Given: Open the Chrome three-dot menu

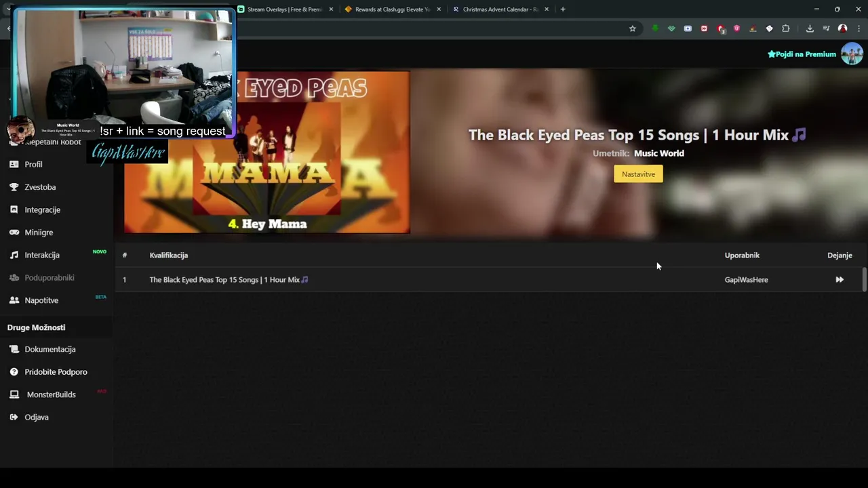Looking at the screenshot, I should pyautogui.click(x=859, y=28).
